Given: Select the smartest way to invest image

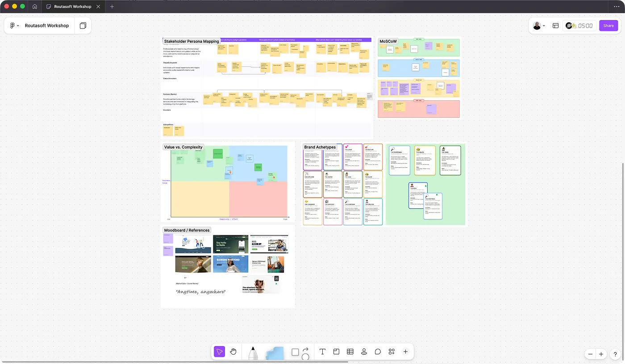Looking at the screenshot, I should point(260,284).
